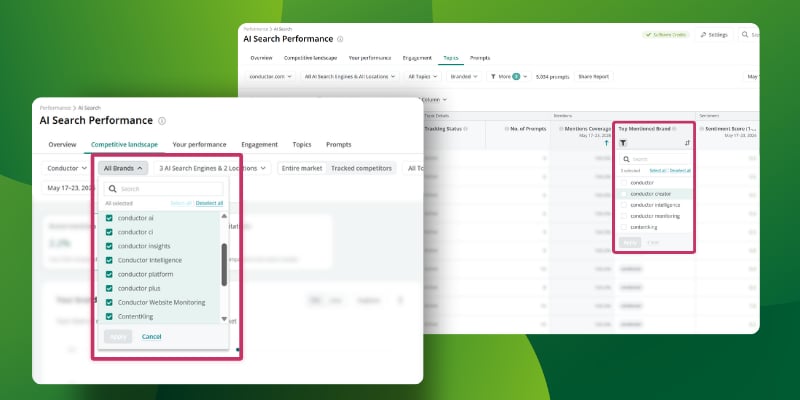Screen dimensions: 800x400
Task: Collapse the All Brands dropdown
Action: (x=123, y=168)
